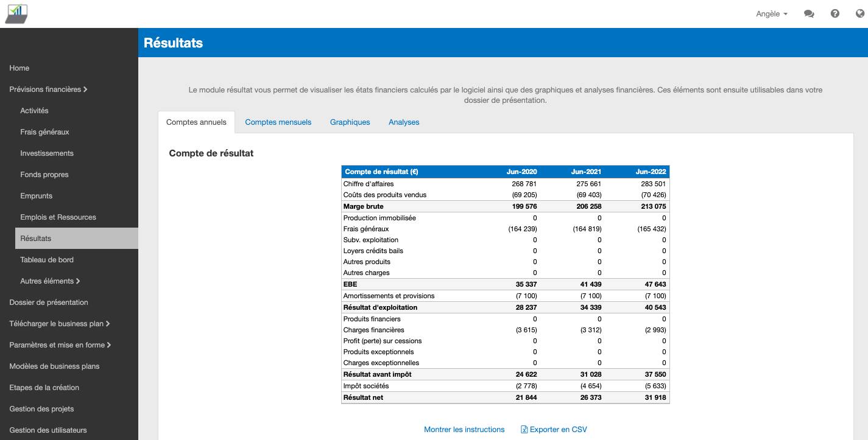This screenshot has height=440, width=868.
Task: Click the globe language icon
Action: coord(860,14)
